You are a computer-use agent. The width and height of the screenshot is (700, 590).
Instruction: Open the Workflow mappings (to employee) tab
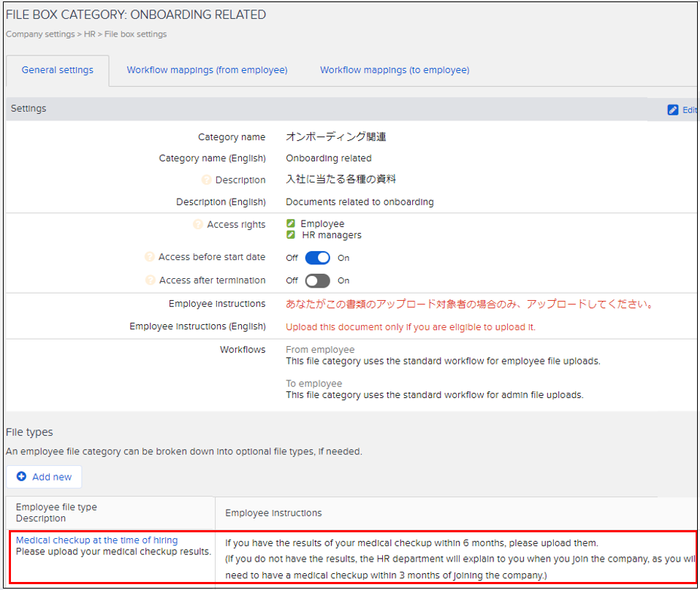395,70
